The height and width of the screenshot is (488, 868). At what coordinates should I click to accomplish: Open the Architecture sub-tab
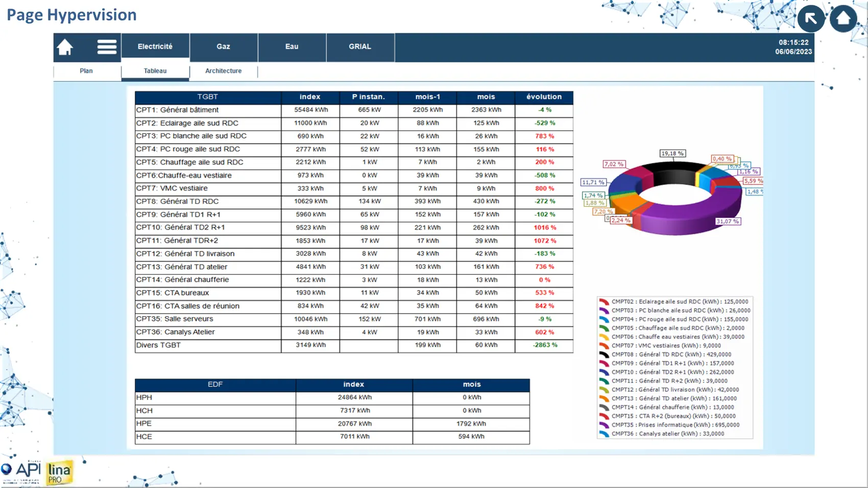223,71
